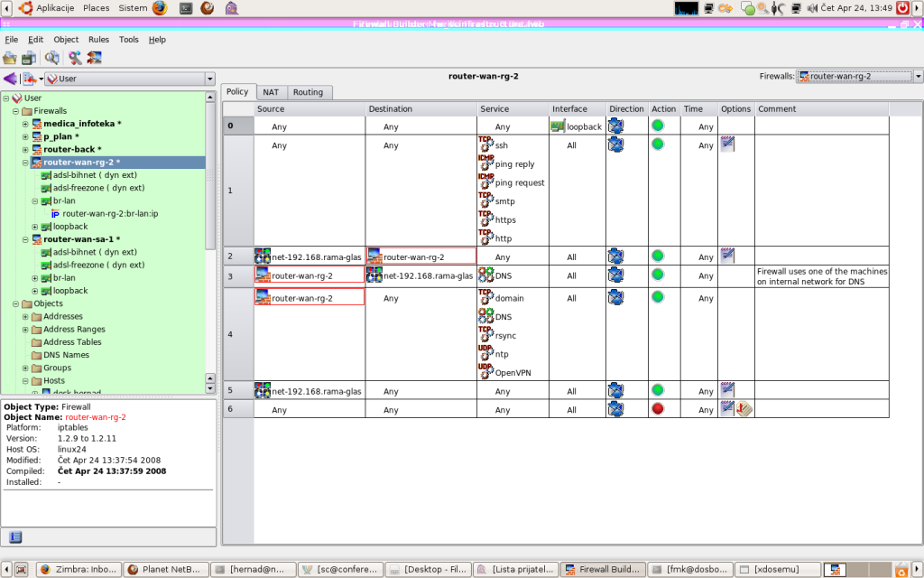
Task: Switch to the NAT tab
Action: point(271,92)
